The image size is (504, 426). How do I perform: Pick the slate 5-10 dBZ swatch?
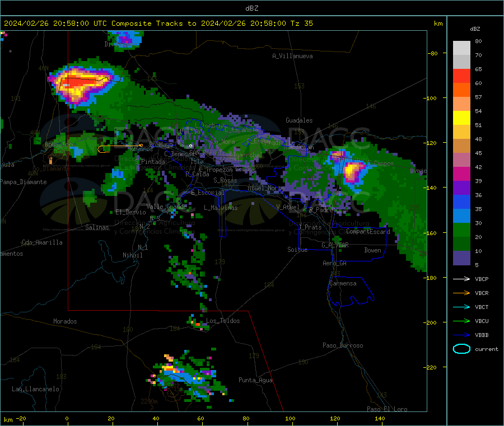point(461,258)
